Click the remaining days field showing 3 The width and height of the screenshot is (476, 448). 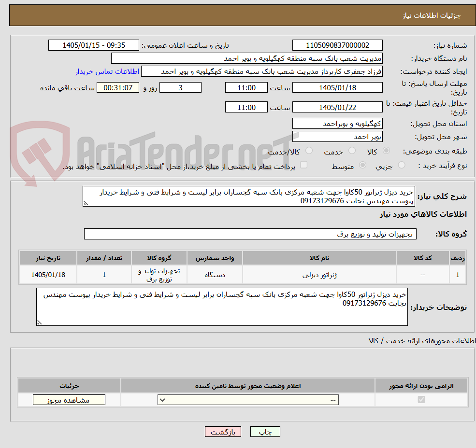coord(180,88)
